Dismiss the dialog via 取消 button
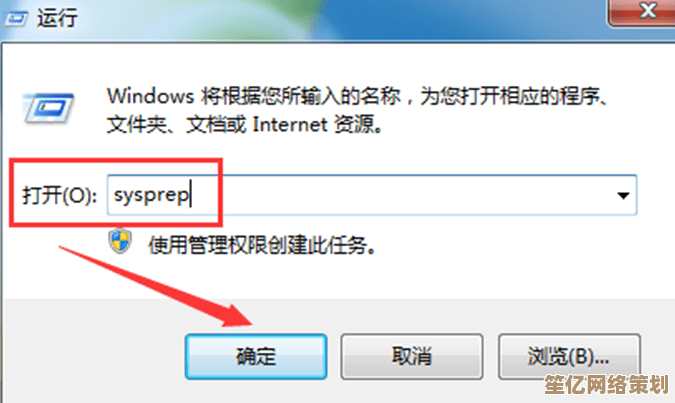 click(x=412, y=356)
